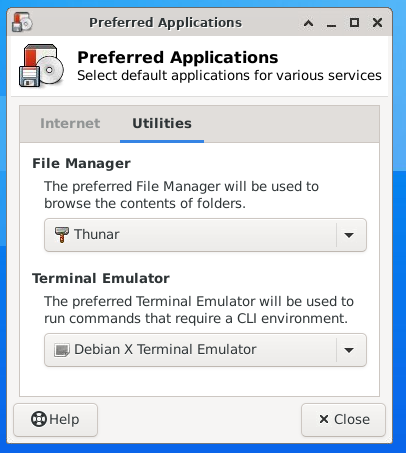Viewport: 406px width, 453px height.
Task: Click the File Manager section heading
Action: click(x=81, y=163)
